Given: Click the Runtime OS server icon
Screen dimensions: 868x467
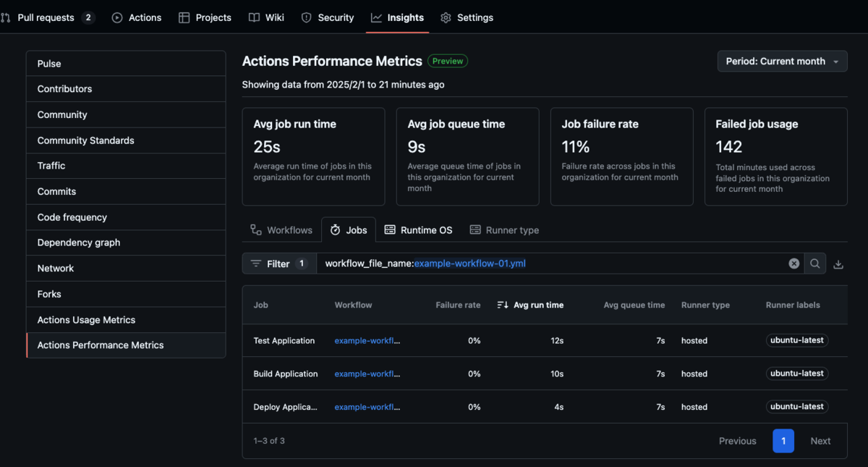Looking at the screenshot, I should click(390, 230).
